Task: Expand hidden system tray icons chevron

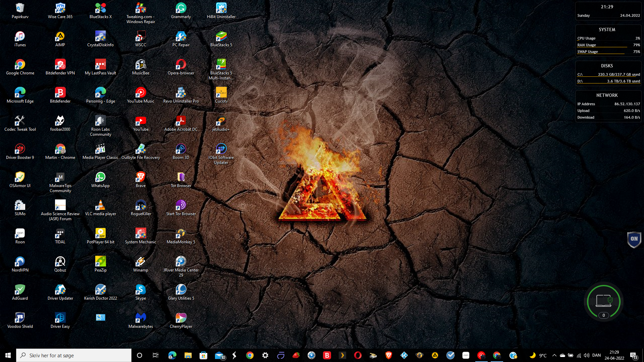Action: pyautogui.click(x=554, y=355)
